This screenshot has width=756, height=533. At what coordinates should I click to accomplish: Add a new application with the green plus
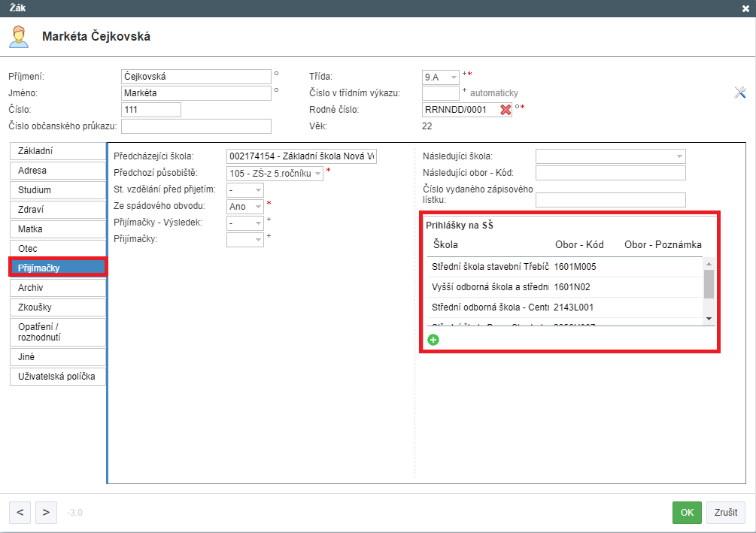coord(433,341)
